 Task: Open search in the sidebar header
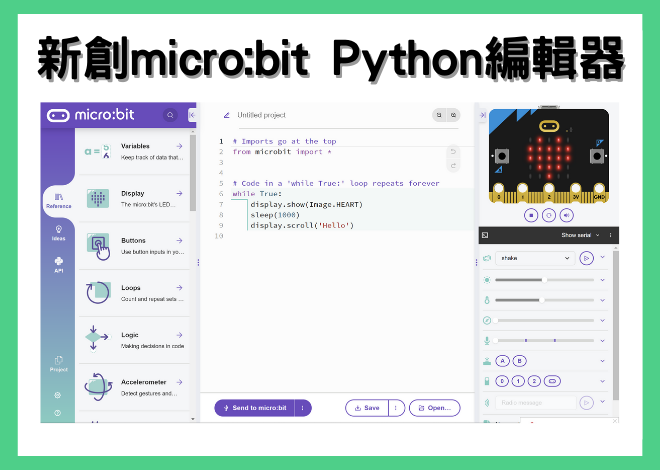[170, 115]
